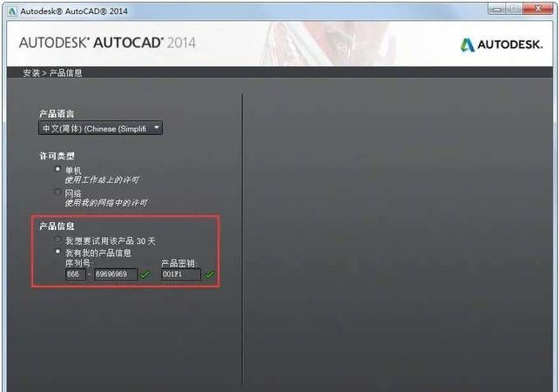559x392 pixels.
Task: Select 我有我的产品信息 radio button
Action: click(57, 252)
